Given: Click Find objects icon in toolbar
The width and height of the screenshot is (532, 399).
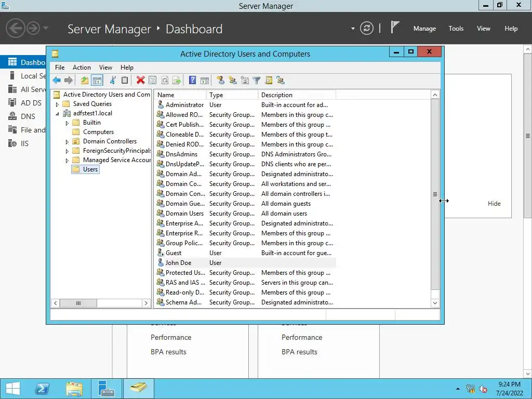Looking at the screenshot, I should click(x=269, y=81).
